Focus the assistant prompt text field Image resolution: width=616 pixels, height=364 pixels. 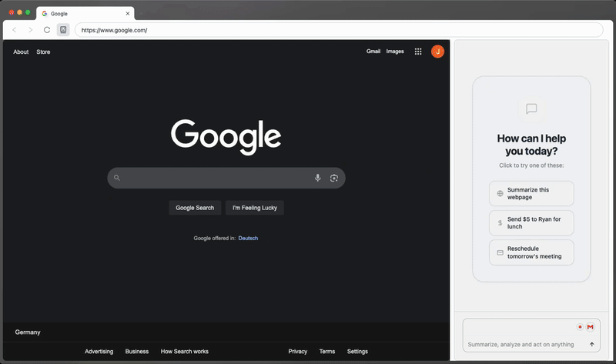(521, 344)
